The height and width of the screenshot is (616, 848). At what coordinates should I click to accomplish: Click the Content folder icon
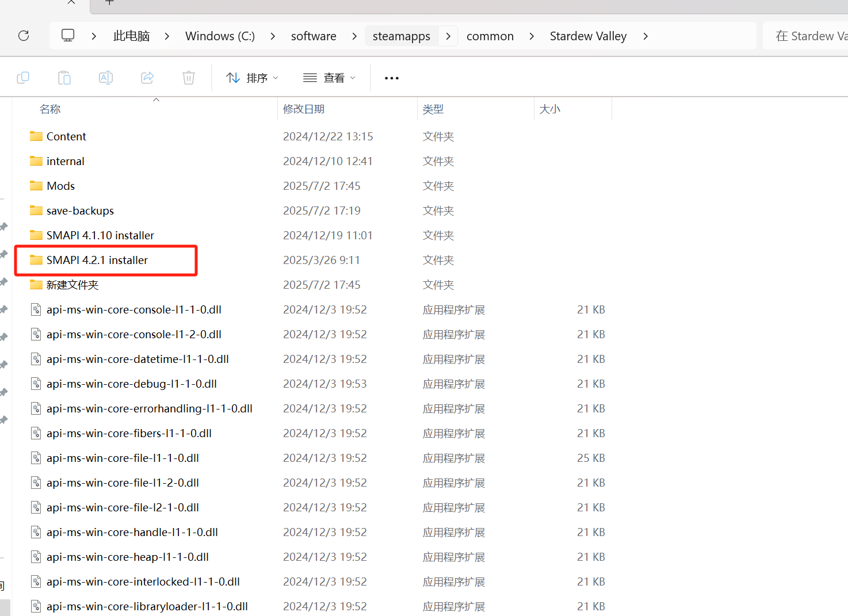coord(36,136)
